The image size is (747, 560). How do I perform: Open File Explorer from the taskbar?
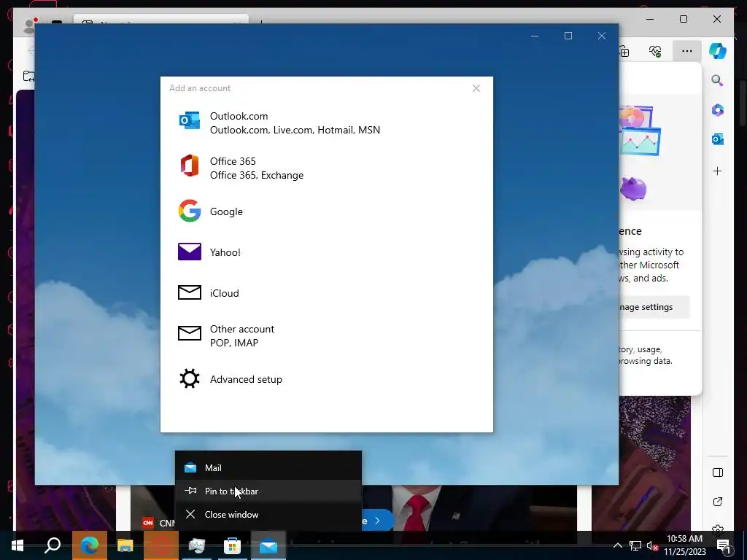[125, 545]
